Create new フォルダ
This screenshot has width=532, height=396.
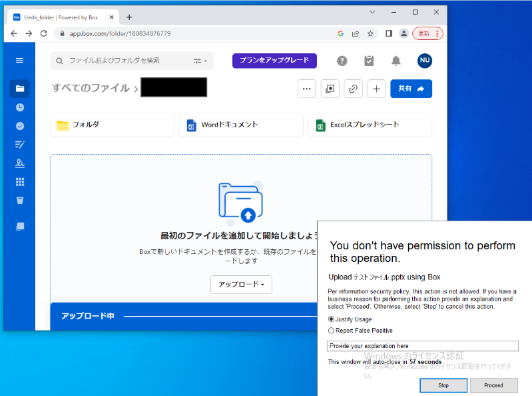[112, 125]
